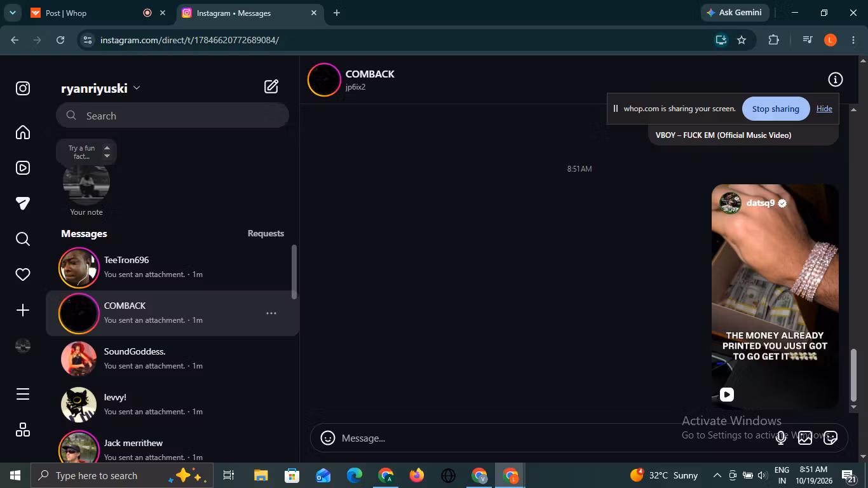The width and height of the screenshot is (868, 488).
Task: Launch File Explorer from taskbar
Action: 261,475
